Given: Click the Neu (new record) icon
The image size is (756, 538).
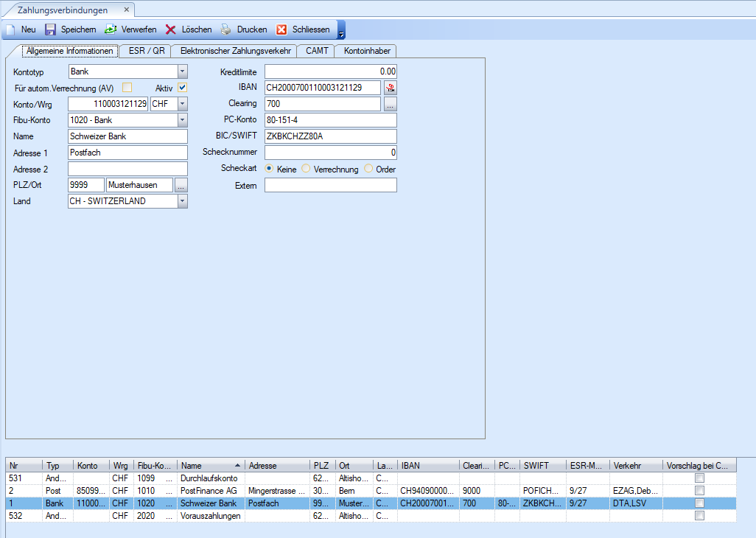Looking at the screenshot, I should click(x=11, y=29).
